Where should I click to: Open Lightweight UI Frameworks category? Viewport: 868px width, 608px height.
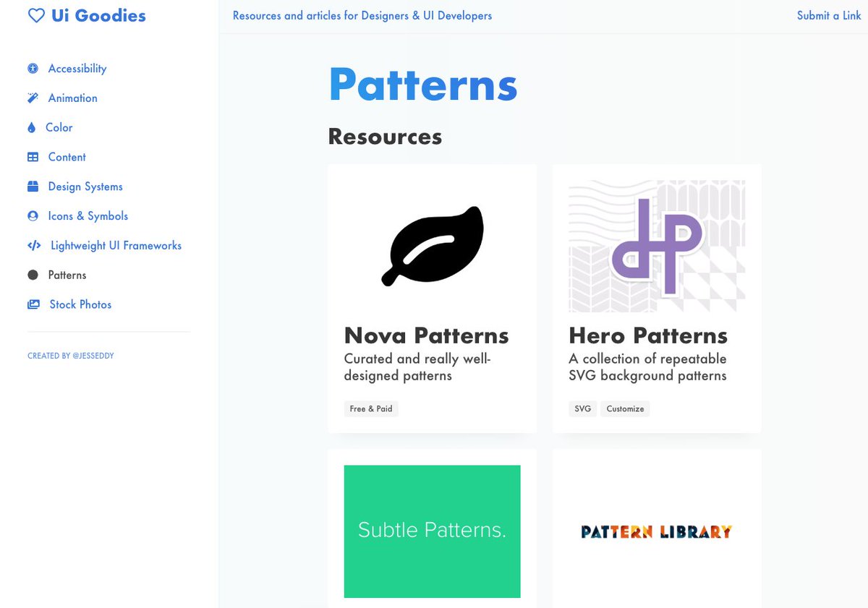tap(116, 246)
